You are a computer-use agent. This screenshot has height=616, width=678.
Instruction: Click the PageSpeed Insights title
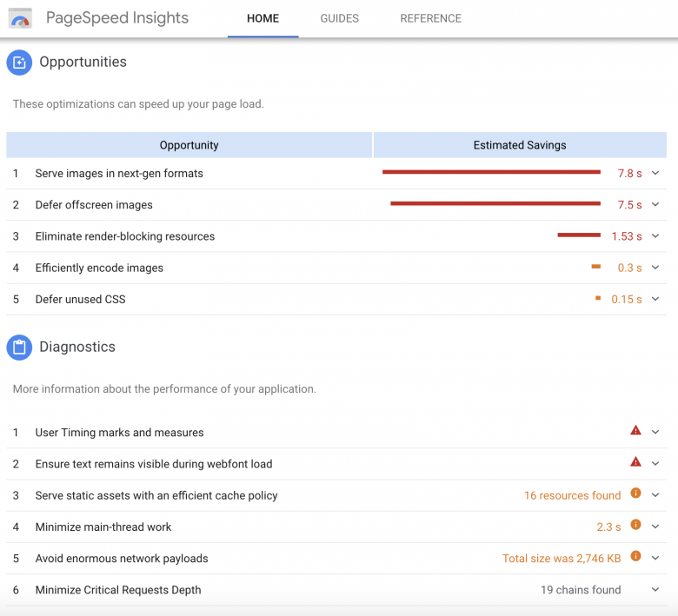click(117, 18)
